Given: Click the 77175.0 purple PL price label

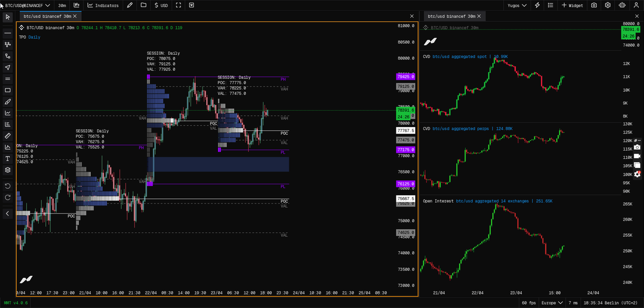Looking at the screenshot, I should (x=406, y=150).
